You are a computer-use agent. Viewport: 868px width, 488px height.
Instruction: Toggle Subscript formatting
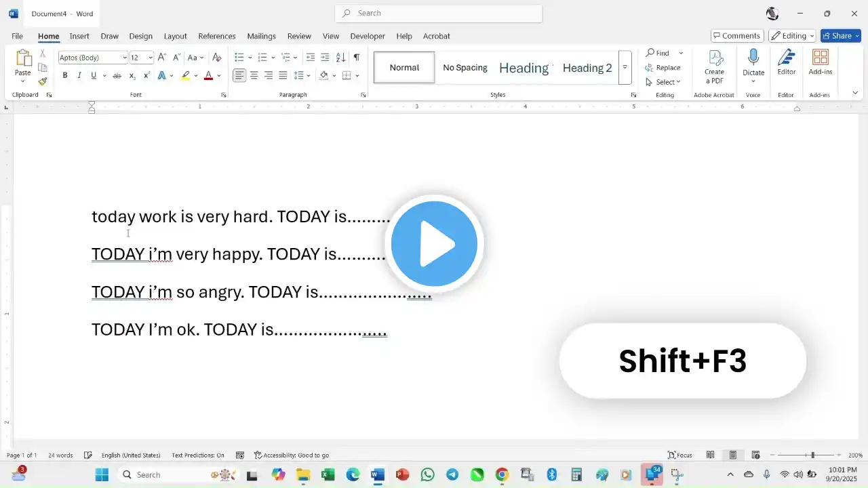tap(132, 76)
